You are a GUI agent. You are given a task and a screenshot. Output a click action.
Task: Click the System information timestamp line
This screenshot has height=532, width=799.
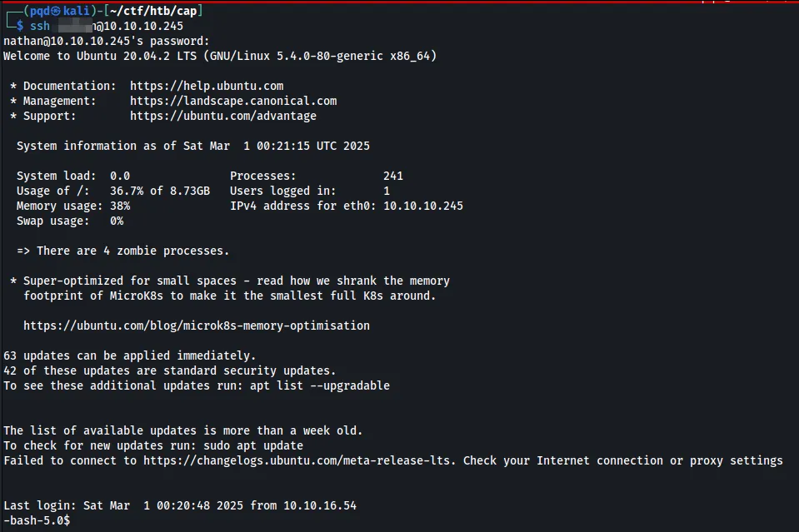[193, 146]
